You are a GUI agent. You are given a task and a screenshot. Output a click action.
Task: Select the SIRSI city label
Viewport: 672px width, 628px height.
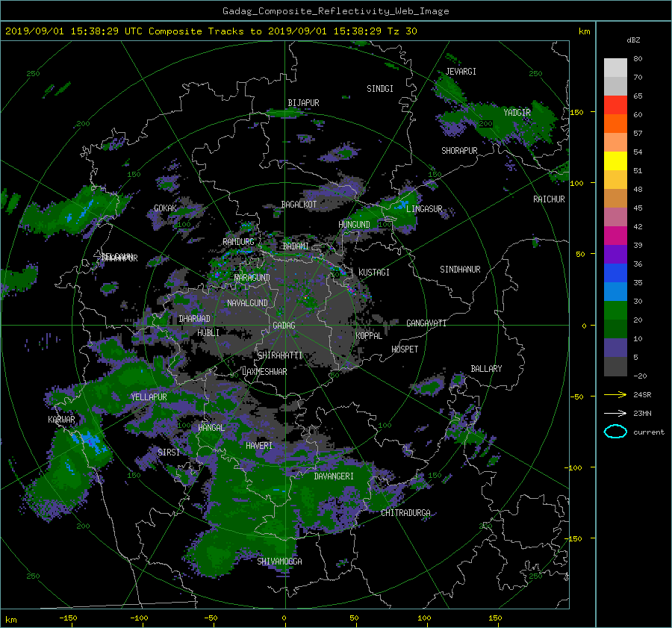click(169, 453)
